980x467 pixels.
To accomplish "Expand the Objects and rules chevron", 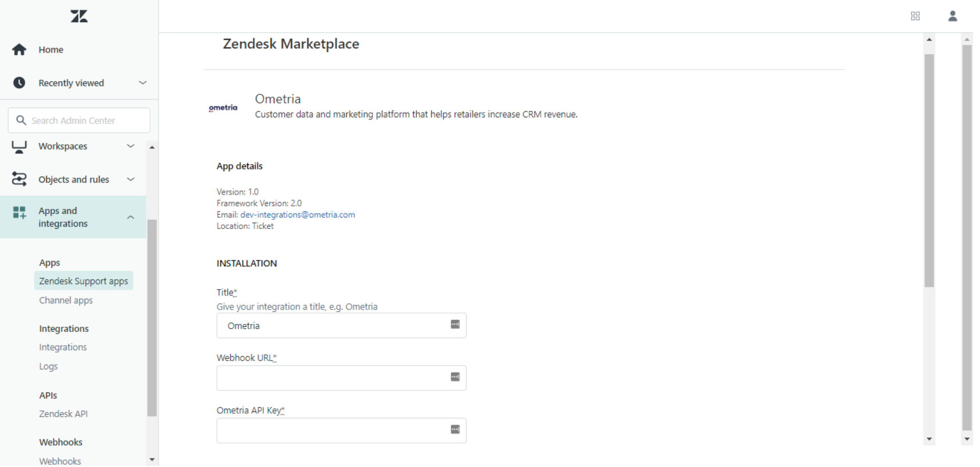I will point(131,179).
